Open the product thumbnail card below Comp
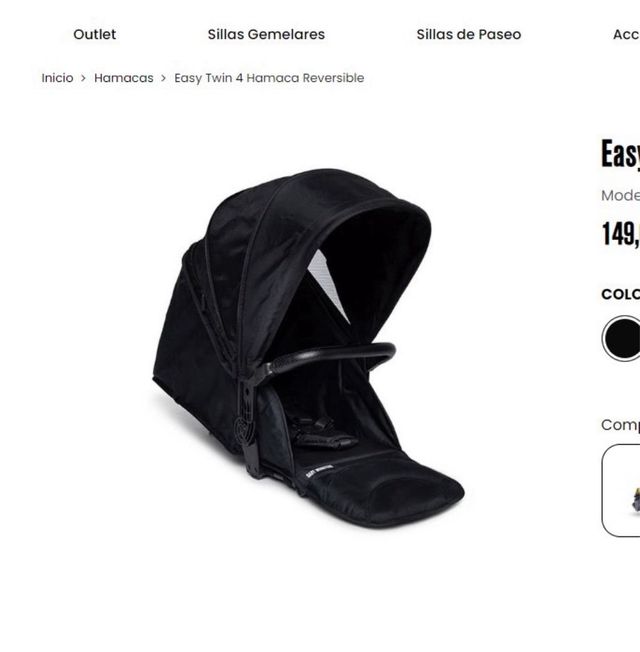The height and width of the screenshot is (652, 640). pos(621,490)
